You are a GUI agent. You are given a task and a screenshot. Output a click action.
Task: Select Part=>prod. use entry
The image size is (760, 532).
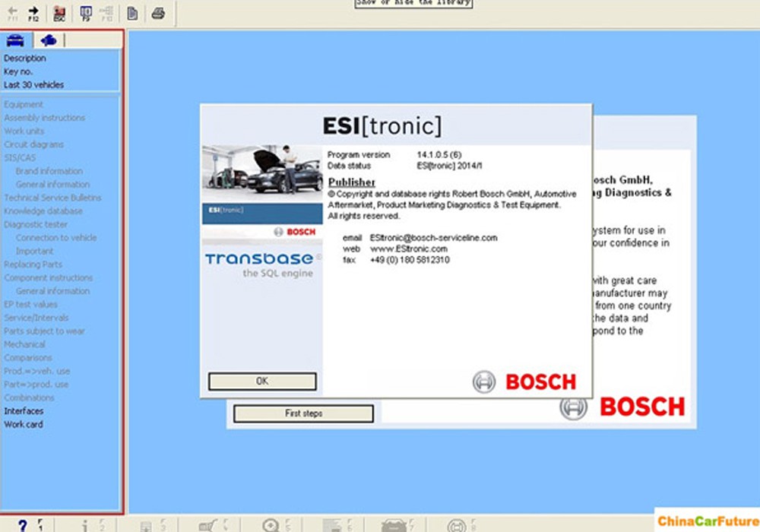tap(36, 385)
